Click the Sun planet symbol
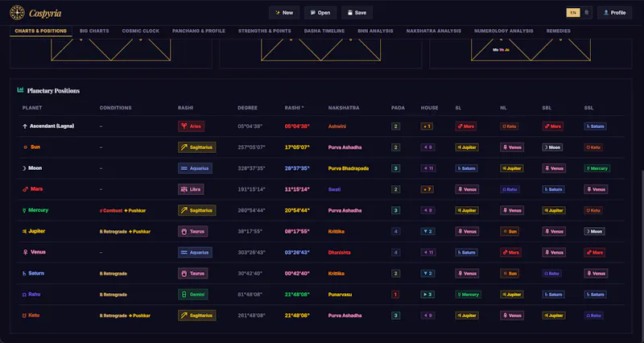644x343 pixels. tap(26, 147)
